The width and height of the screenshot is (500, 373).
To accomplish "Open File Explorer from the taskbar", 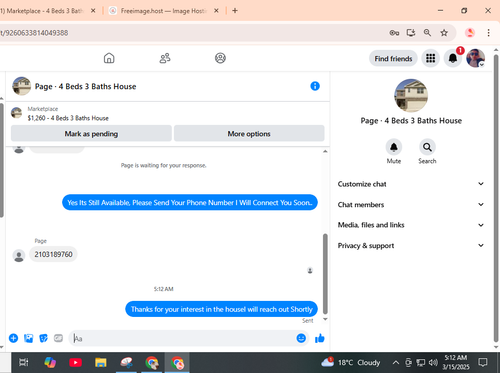I will [x=101, y=362].
